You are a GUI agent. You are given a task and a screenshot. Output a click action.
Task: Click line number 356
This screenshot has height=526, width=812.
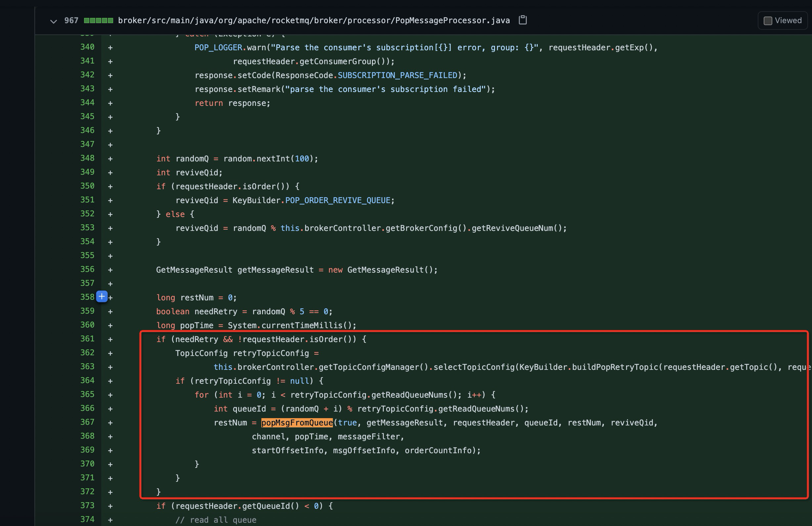coord(87,269)
